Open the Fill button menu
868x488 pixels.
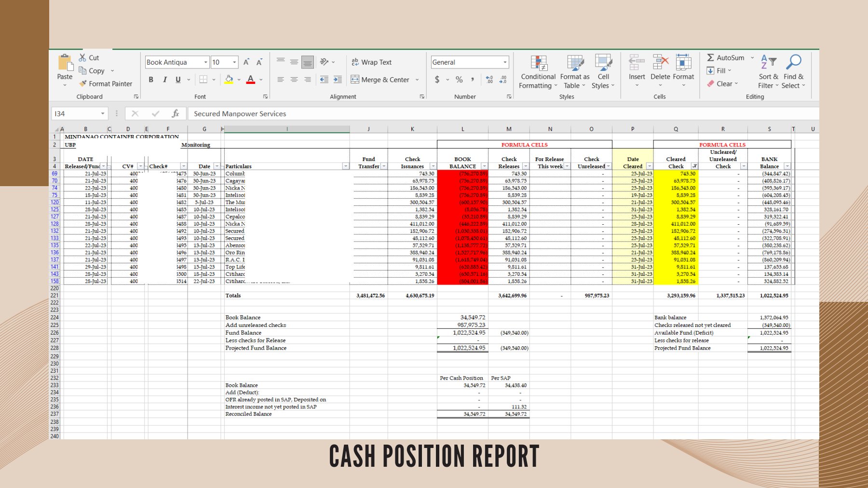719,70
